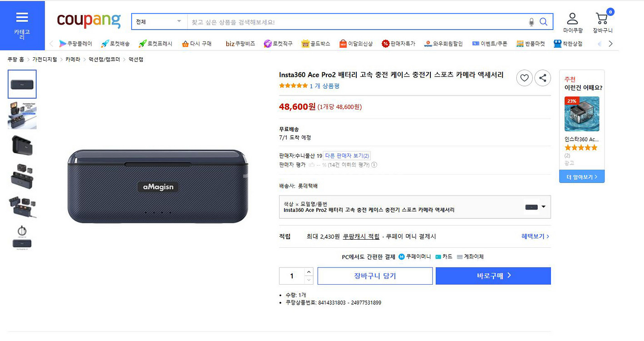Open the 장바구니 cart icon
The width and height of the screenshot is (644, 341).
pyautogui.click(x=603, y=23)
